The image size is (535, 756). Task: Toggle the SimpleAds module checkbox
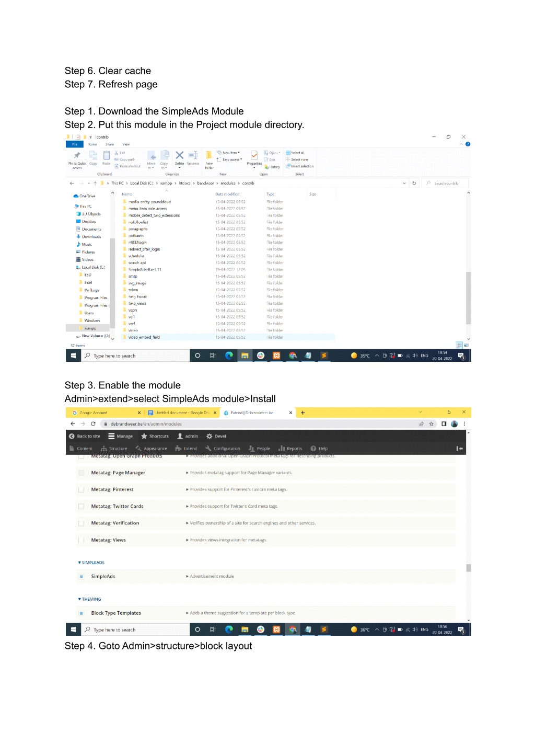click(x=81, y=576)
